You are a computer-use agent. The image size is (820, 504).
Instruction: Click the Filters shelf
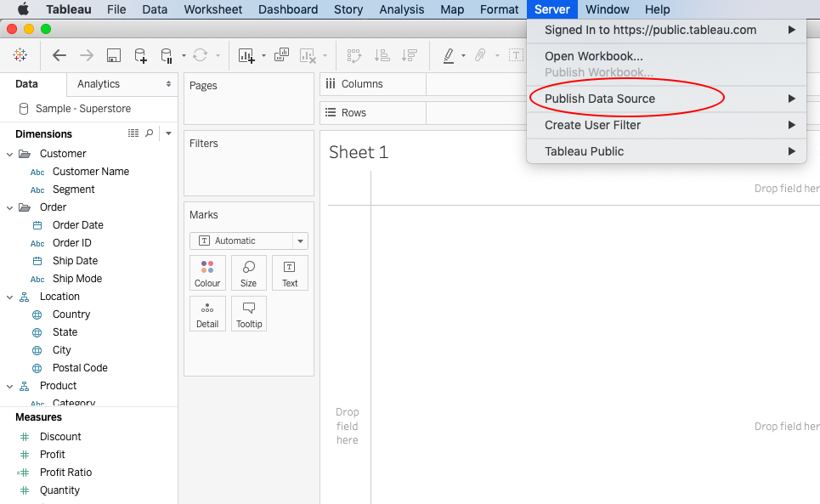(249, 163)
